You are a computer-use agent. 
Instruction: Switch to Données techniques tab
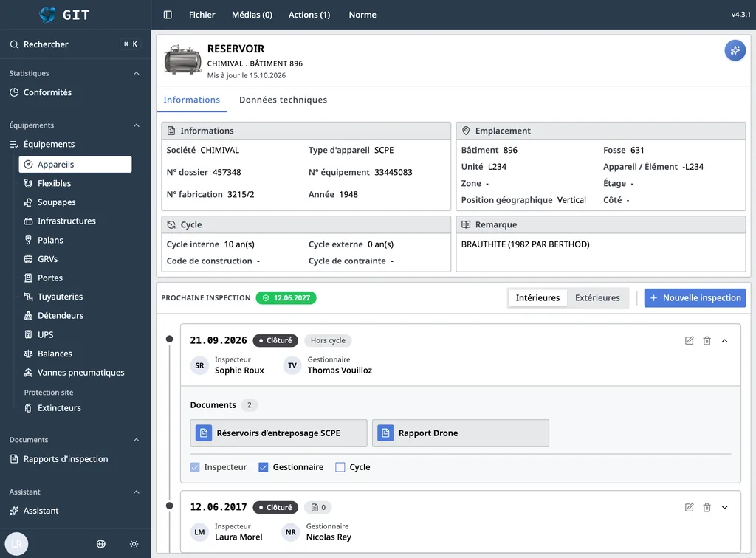pyautogui.click(x=283, y=100)
